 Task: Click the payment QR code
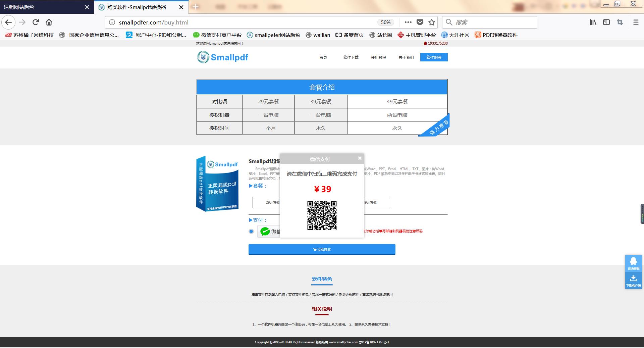[322, 216]
